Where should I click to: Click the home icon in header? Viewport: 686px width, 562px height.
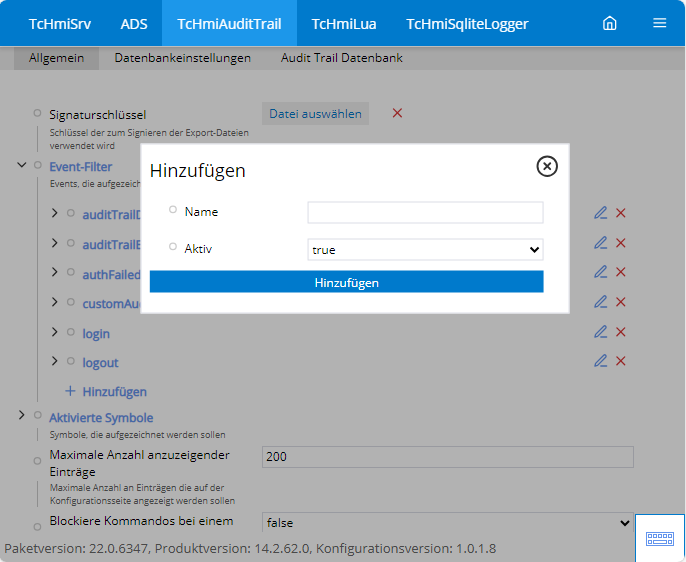pyautogui.click(x=609, y=23)
